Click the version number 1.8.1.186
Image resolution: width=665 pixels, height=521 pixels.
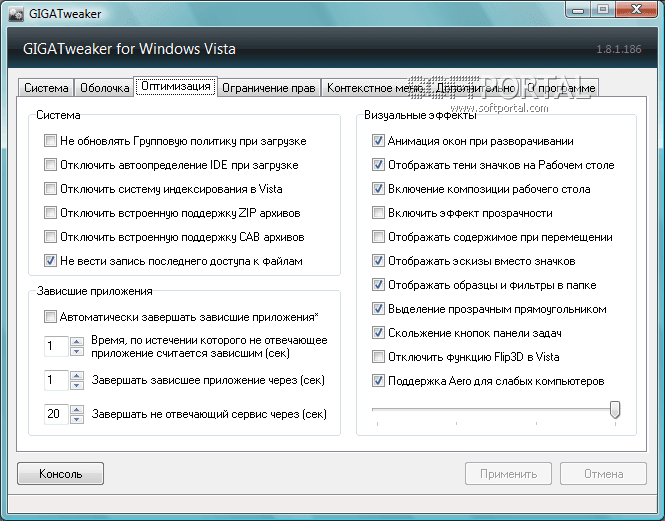pyautogui.click(x=619, y=49)
